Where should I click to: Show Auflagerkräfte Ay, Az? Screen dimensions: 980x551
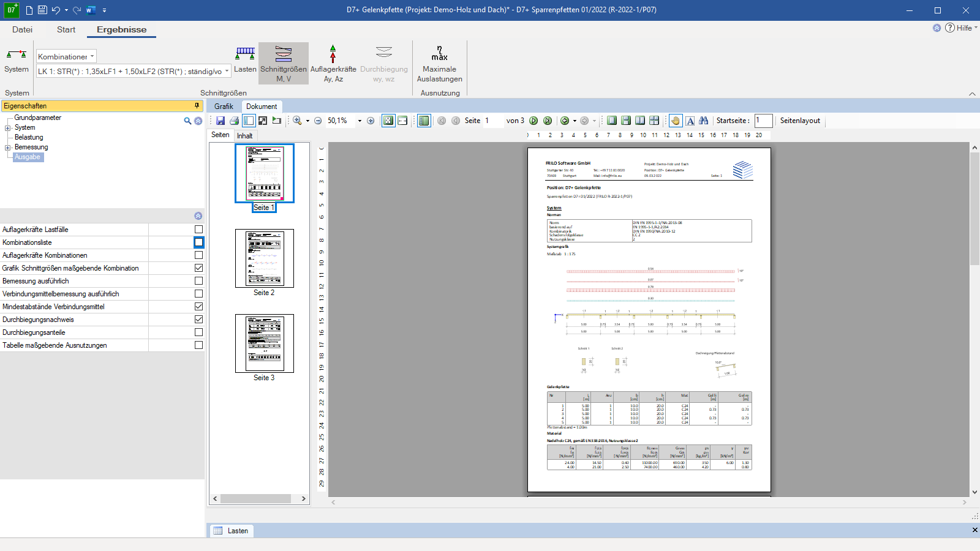click(x=333, y=64)
